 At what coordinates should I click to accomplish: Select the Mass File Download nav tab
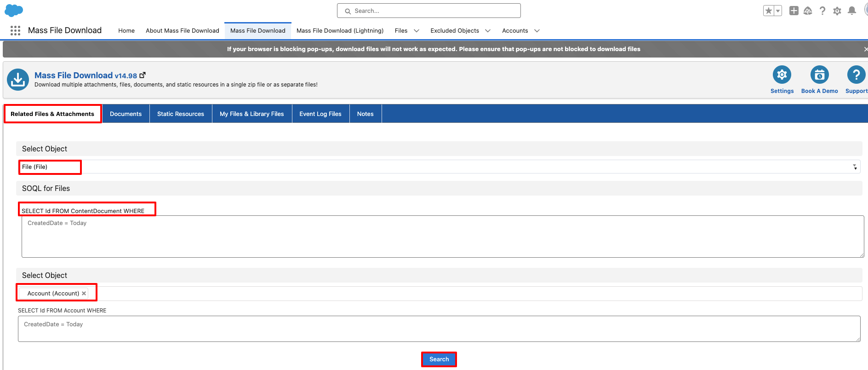point(258,30)
